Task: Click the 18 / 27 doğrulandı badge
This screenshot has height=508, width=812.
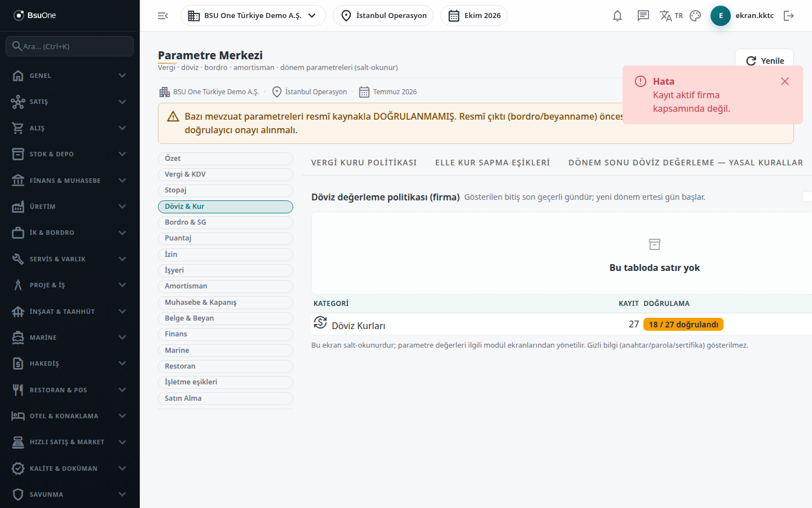Action: pyautogui.click(x=683, y=325)
